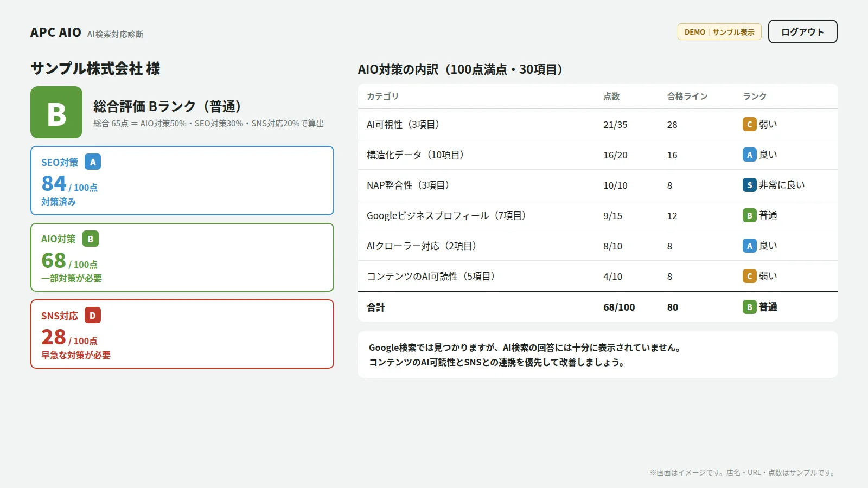This screenshot has width=868, height=488.
Task: Click the カテゴリ column header
Action: 383,96
